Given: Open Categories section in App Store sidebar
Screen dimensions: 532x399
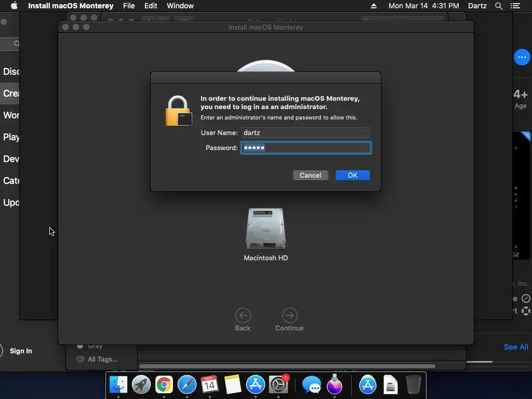Looking at the screenshot, I should [x=11, y=180].
